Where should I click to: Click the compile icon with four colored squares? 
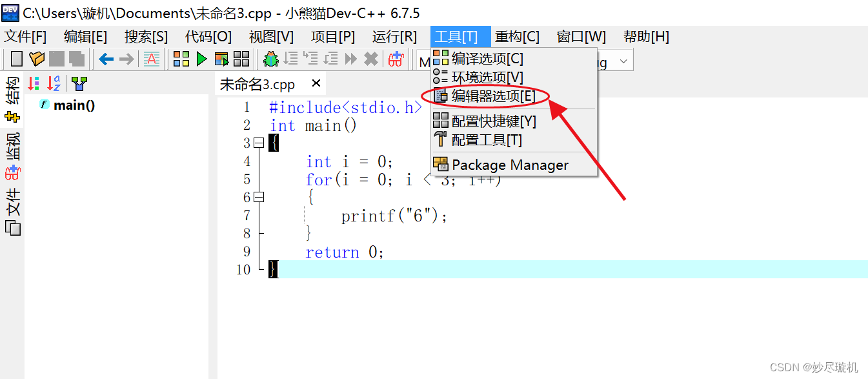click(181, 59)
